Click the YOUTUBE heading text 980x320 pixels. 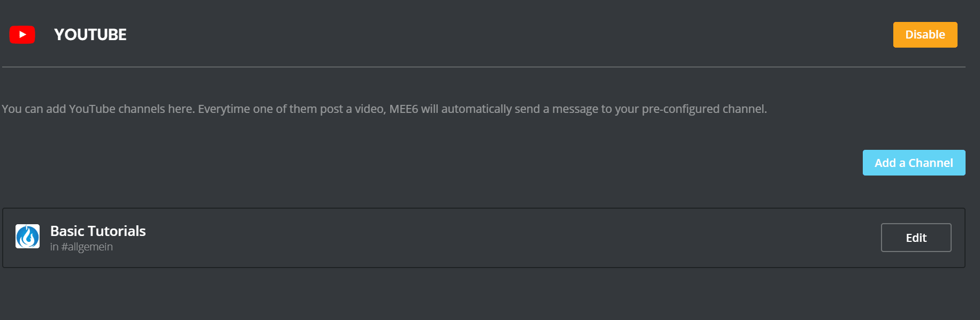(x=90, y=35)
